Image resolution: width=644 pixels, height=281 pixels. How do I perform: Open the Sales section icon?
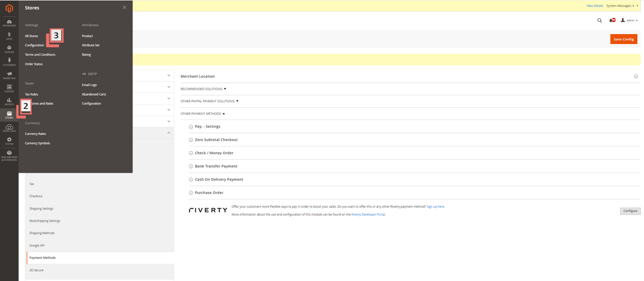pos(9,36)
